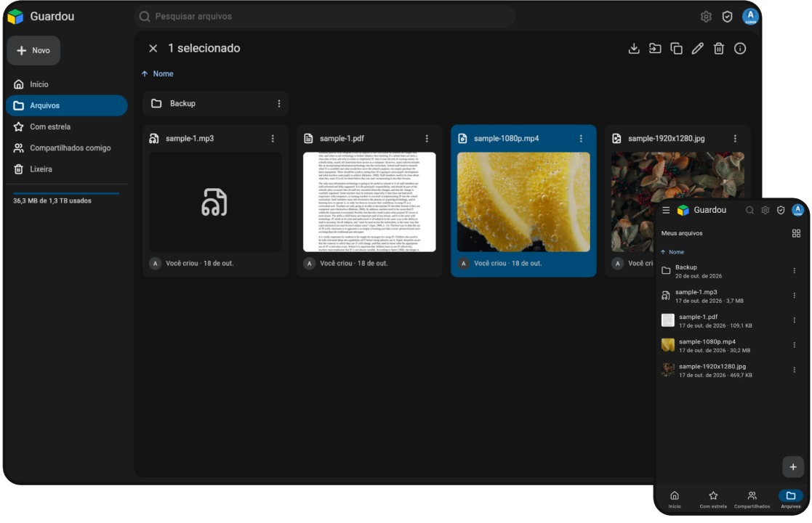The image size is (812, 523).
Task: Show info for the selected file
Action: 740,48
